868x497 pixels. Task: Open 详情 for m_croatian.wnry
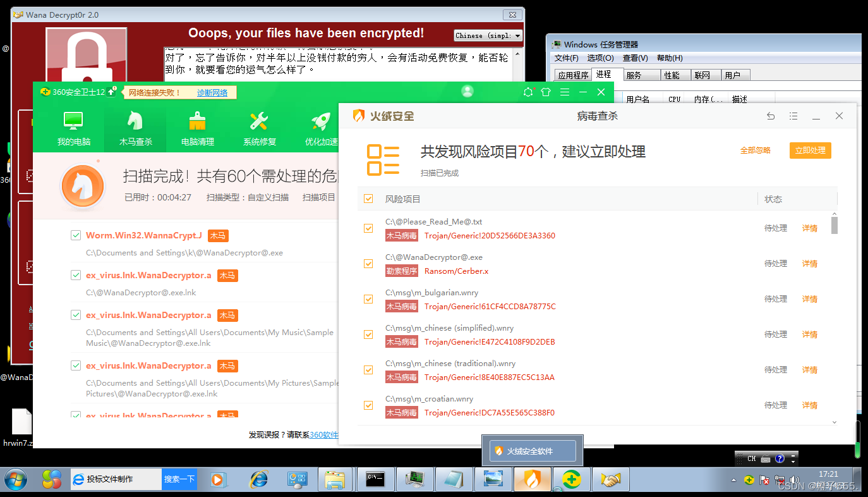[x=810, y=405]
